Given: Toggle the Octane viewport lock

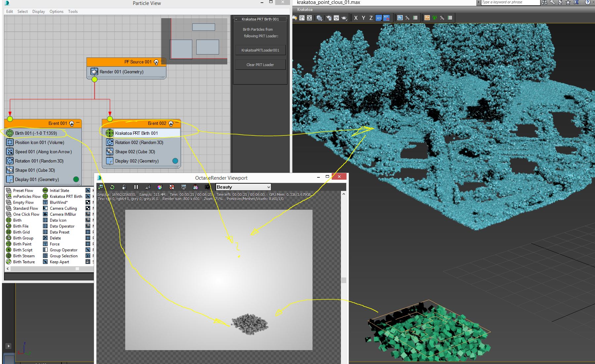Looking at the screenshot, I should click(124, 187).
